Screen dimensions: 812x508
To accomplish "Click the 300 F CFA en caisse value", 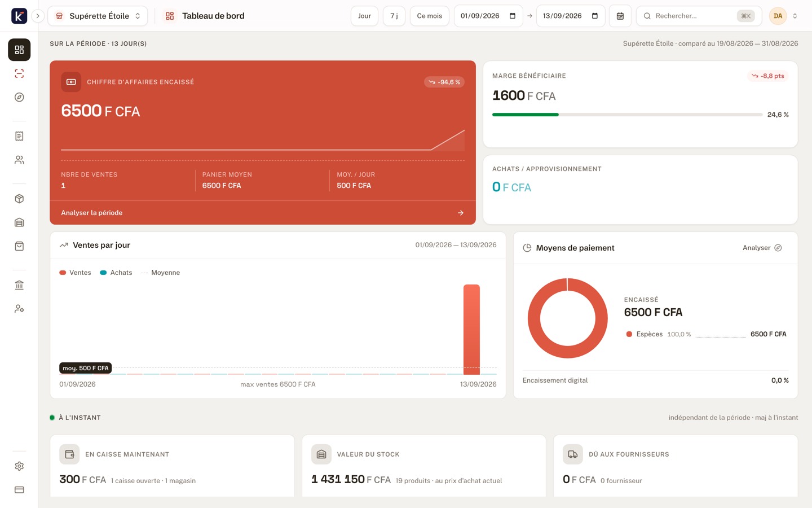I will 83,479.
